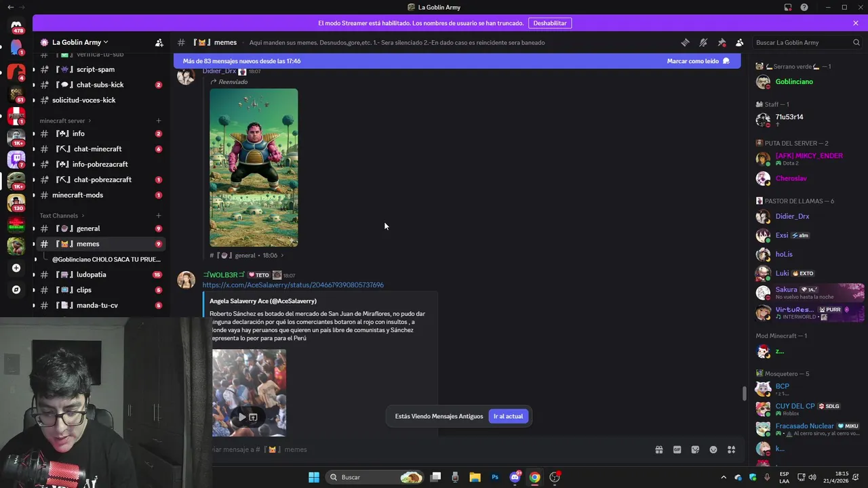Screen dimensions: 868x488
Task: Open Threads icon in channel header
Action: (x=685, y=42)
